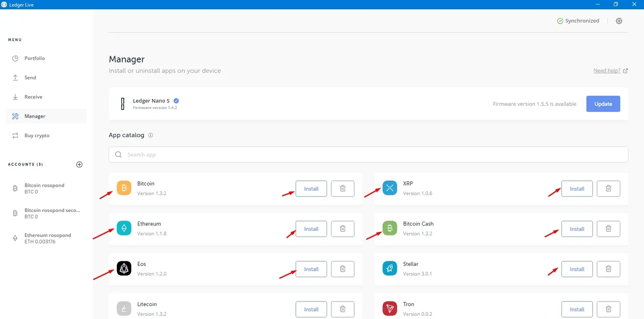Select the Manager menu item

(x=46, y=116)
